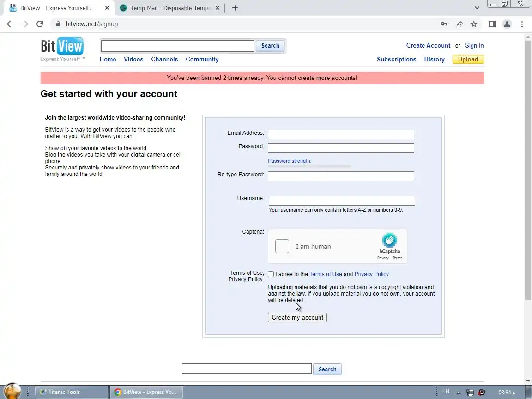Click the top search text box
This screenshot has width=532, height=399.
click(177, 46)
